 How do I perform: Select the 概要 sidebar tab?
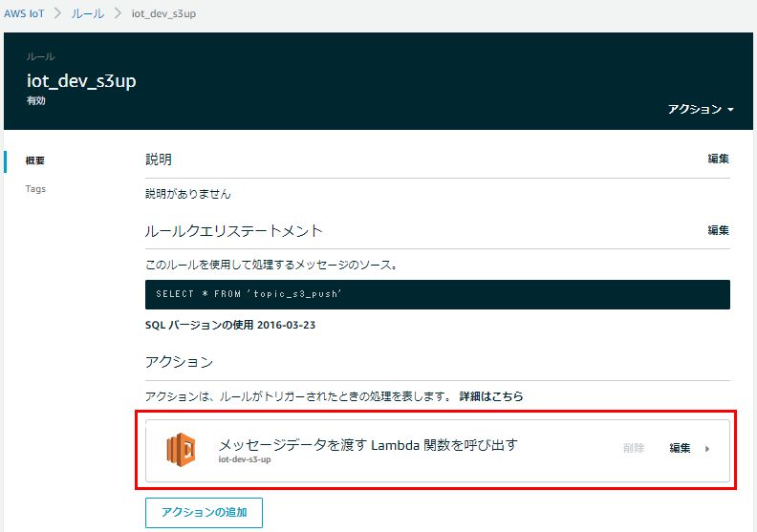click(x=34, y=160)
